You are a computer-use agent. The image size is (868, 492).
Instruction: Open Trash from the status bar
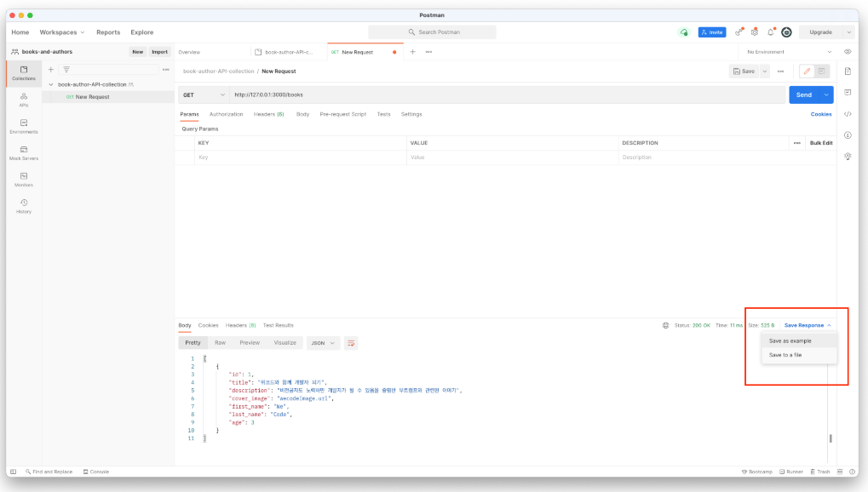point(819,472)
